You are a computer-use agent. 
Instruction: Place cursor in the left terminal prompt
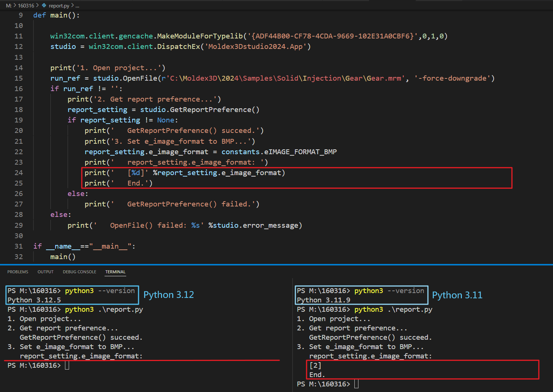(67, 365)
